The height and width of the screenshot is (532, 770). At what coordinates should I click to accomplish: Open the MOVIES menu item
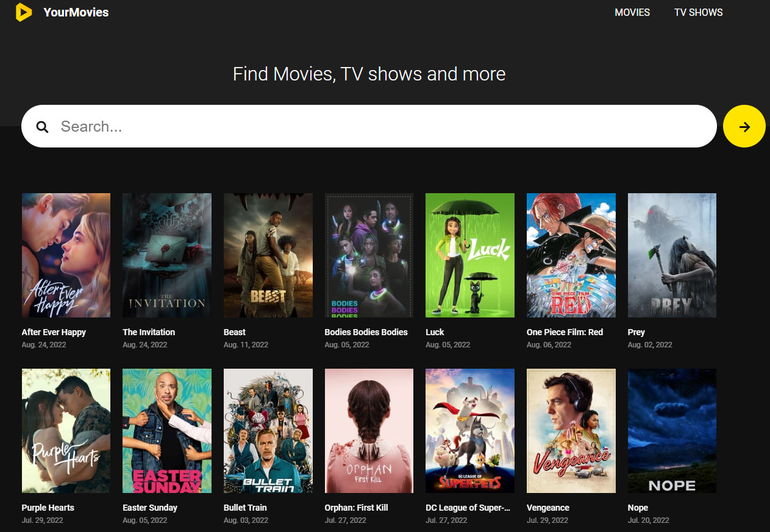[x=632, y=12]
